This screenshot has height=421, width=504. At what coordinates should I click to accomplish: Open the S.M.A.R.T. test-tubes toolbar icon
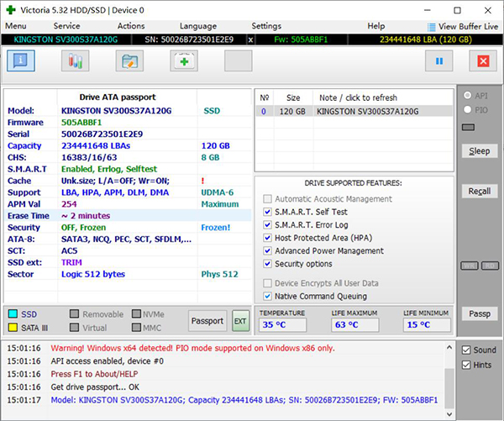(x=76, y=61)
